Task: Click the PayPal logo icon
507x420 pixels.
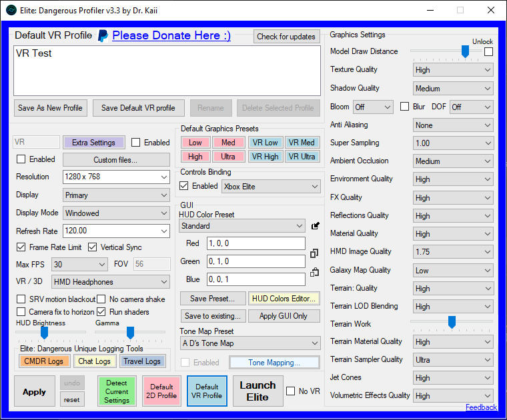Action: 103,36
